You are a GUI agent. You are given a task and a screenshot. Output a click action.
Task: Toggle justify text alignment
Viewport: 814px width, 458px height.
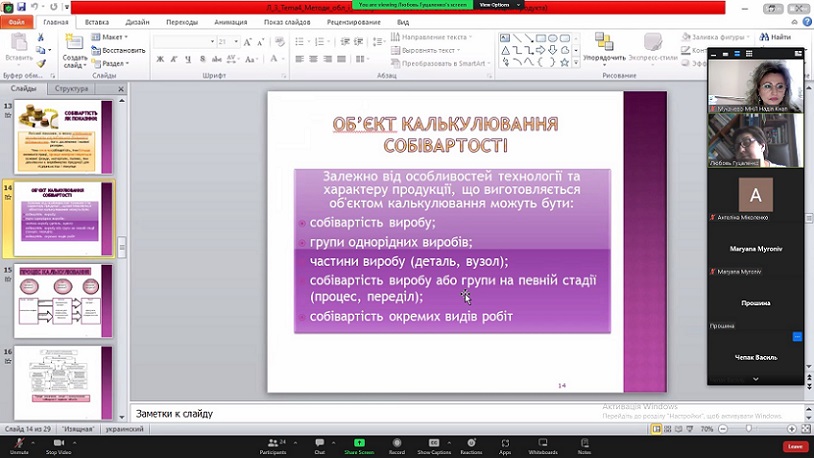pos(341,59)
